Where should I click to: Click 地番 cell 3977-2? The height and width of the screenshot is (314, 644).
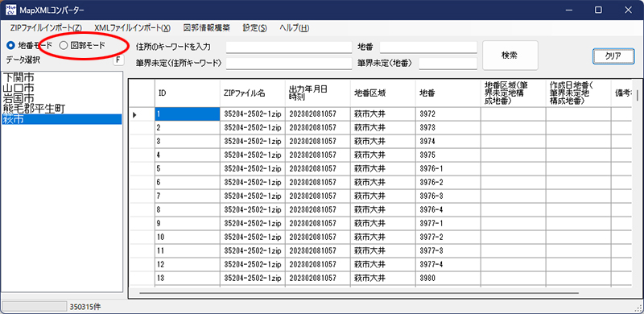coord(448,238)
